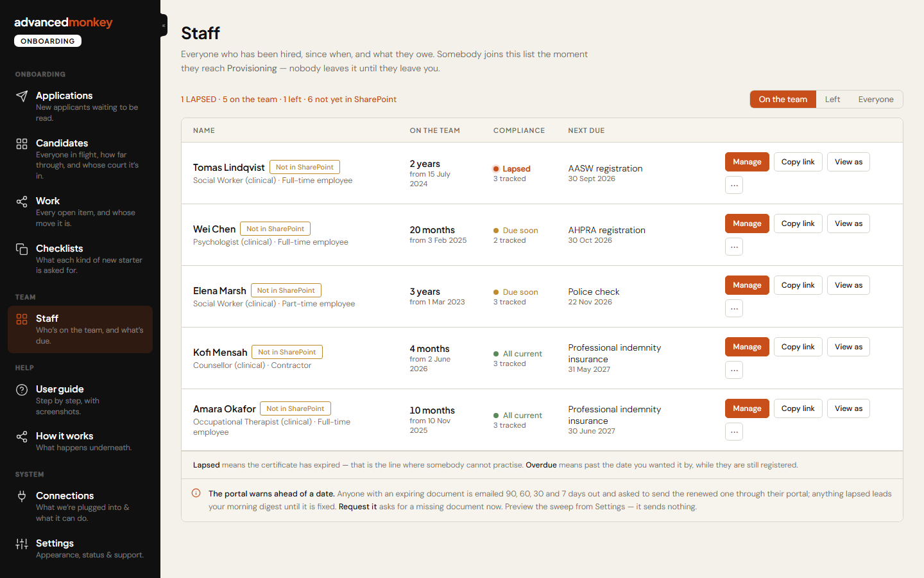Click the Staff grid icon in sidebar
924x578 pixels.
pyautogui.click(x=22, y=319)
